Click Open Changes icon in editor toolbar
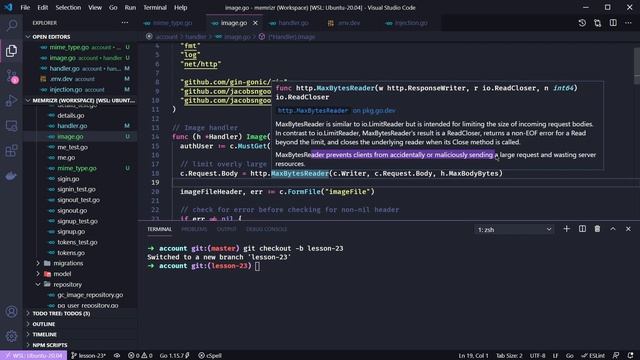 tap(598, 23)
